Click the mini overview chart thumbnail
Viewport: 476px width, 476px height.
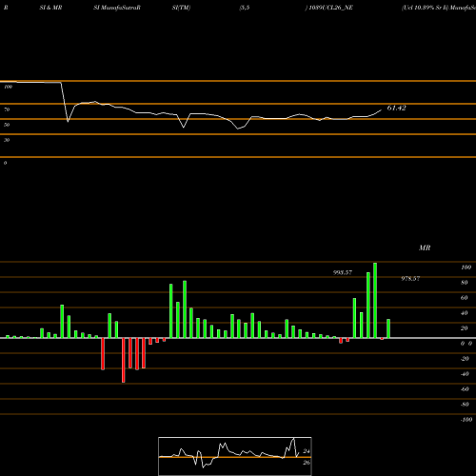click(x=235, y=456)
